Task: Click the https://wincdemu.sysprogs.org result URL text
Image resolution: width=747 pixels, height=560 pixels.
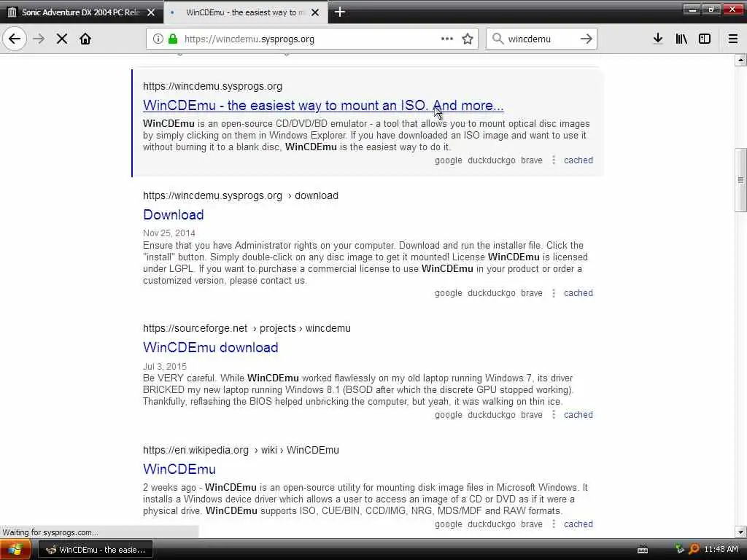Action: coord(212,86)
